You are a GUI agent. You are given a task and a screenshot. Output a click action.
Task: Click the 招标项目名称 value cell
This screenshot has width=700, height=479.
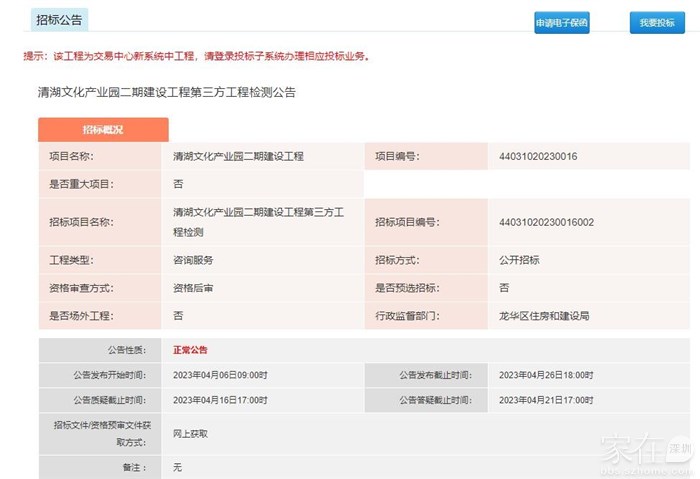point(257,222)
